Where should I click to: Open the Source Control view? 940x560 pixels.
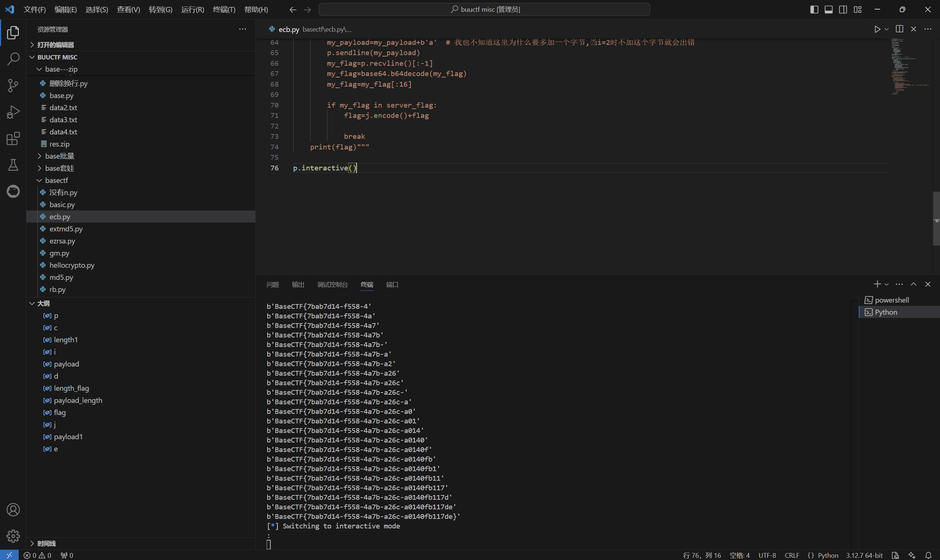pyautogui.click(x=13, y=85)
